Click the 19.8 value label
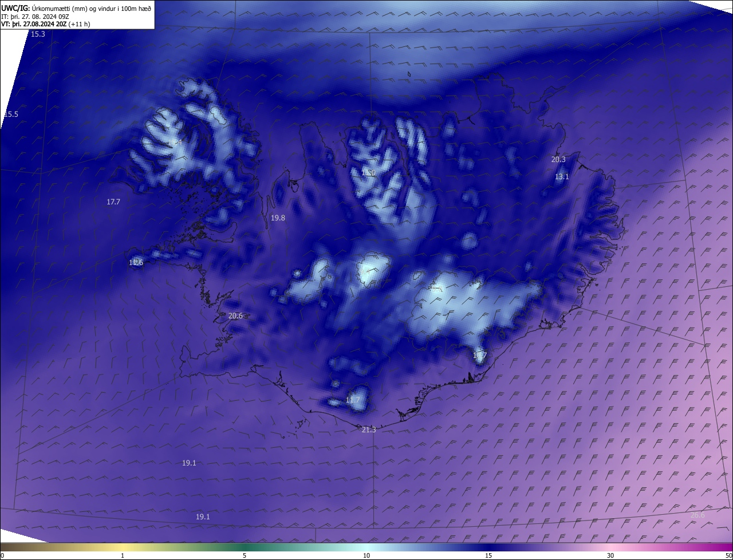733x560 pixels. tap(278, 218)
